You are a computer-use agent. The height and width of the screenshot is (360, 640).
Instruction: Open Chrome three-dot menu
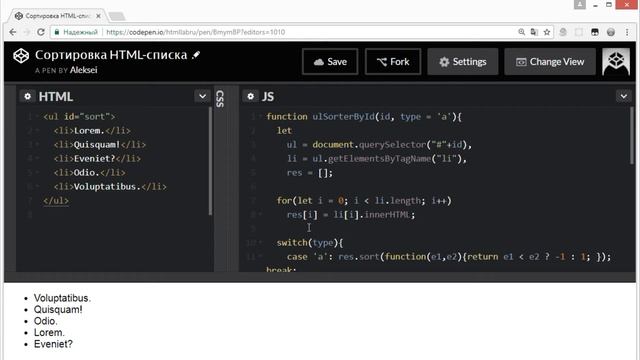627,32
